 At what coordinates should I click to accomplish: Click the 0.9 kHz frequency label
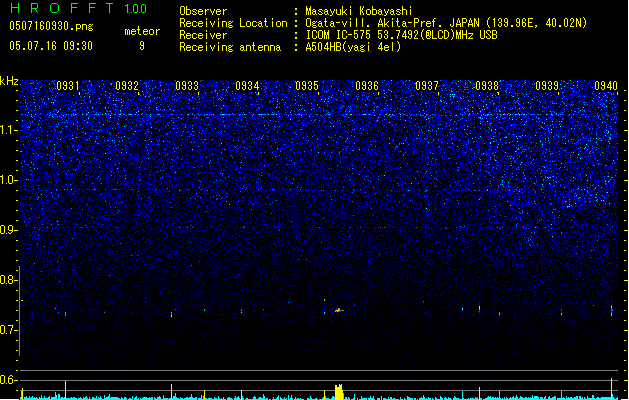[8, 230]
